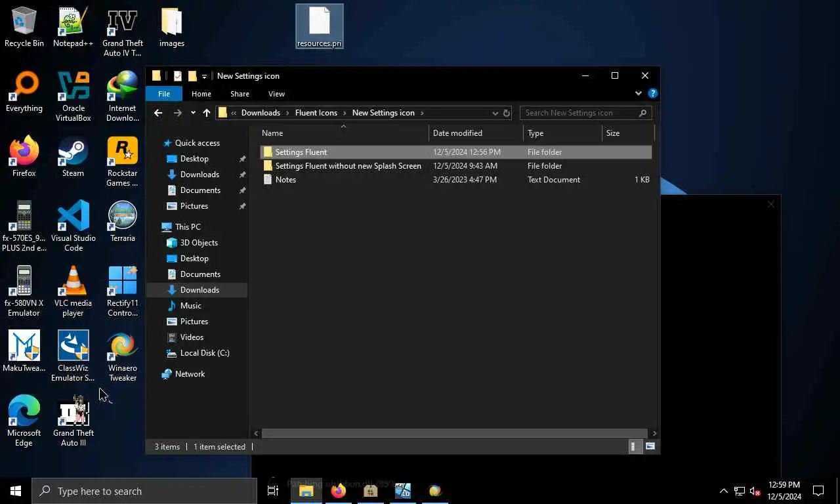Sort by the Type column

(562, 133)
